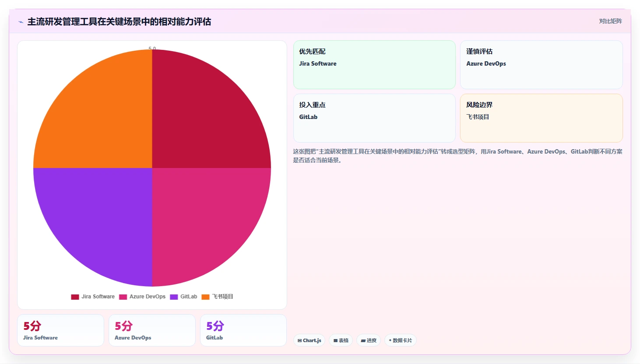Select the 谨慎评估 Azure DevOps card

point(542,65)
